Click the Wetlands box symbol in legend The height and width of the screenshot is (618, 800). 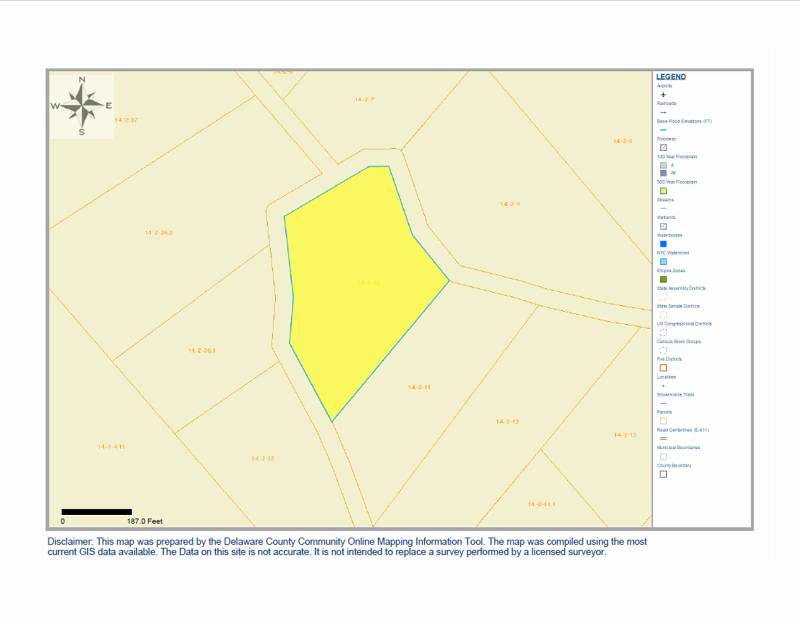663,226
